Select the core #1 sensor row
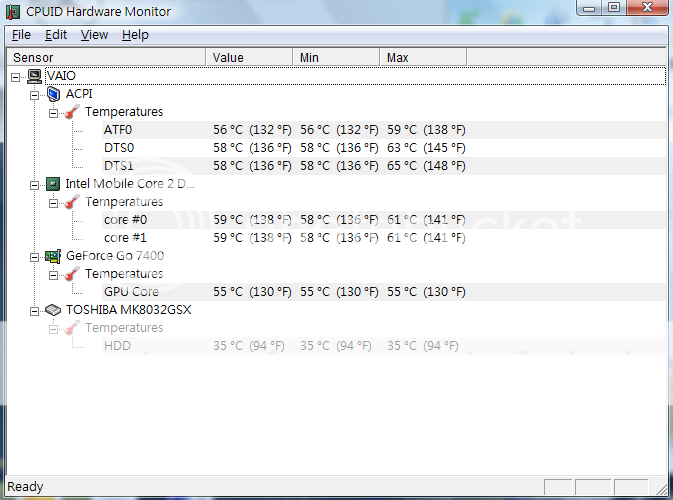Viewport: 673px width, 500px height. coord(384,238)
